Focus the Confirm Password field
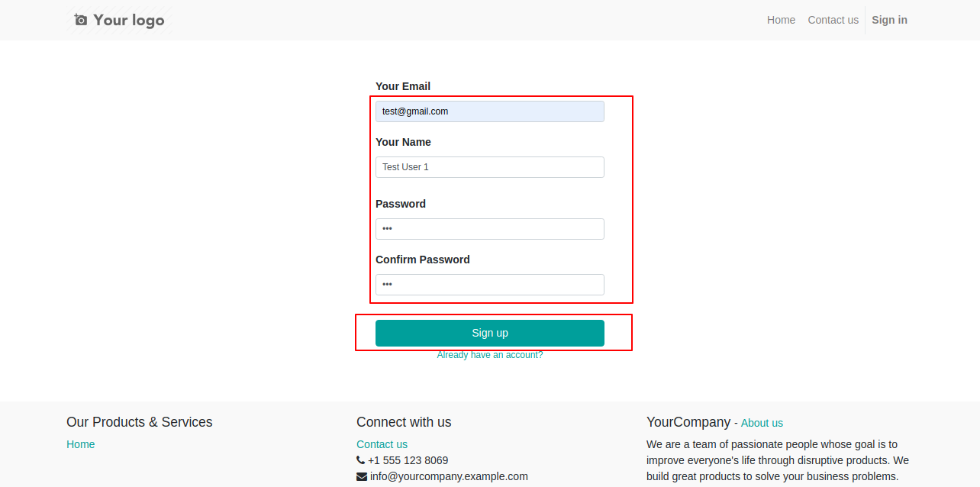The image size is (980, 487). (490, 285)
